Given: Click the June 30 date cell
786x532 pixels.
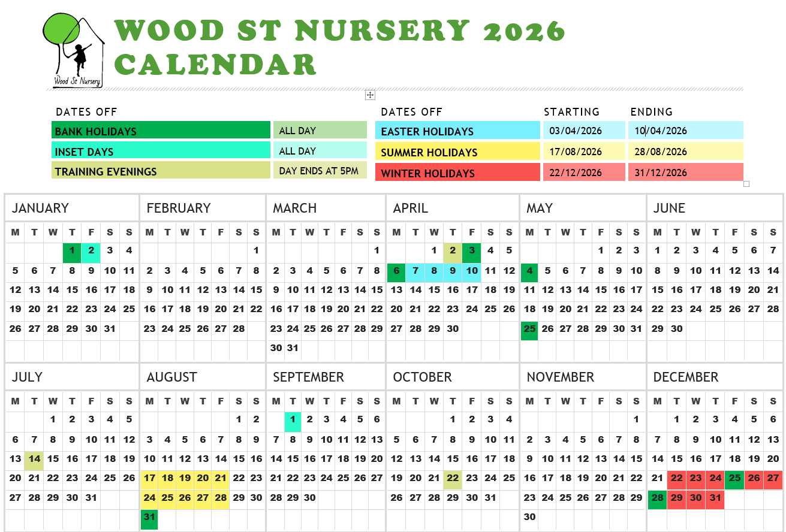Looking at the screenshot, I should (676, 331).
